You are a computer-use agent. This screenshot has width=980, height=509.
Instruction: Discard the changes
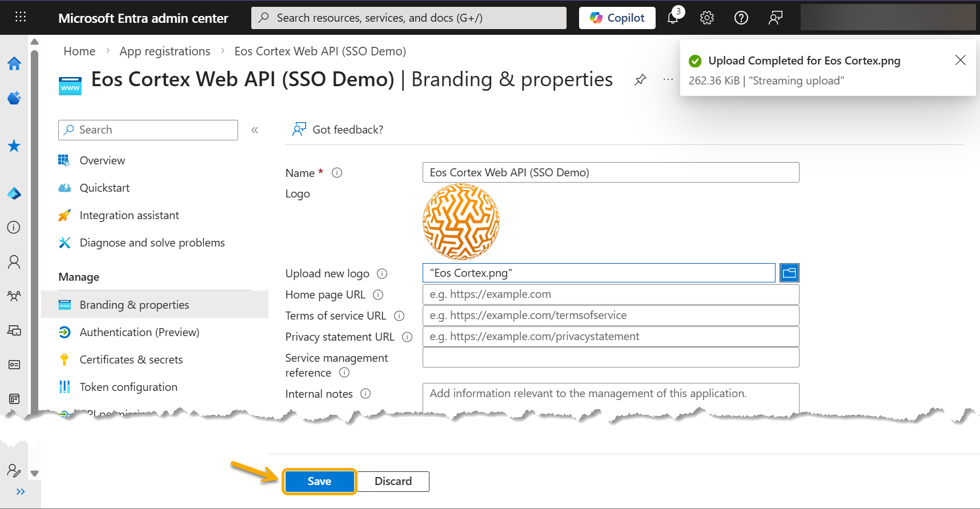393,481
